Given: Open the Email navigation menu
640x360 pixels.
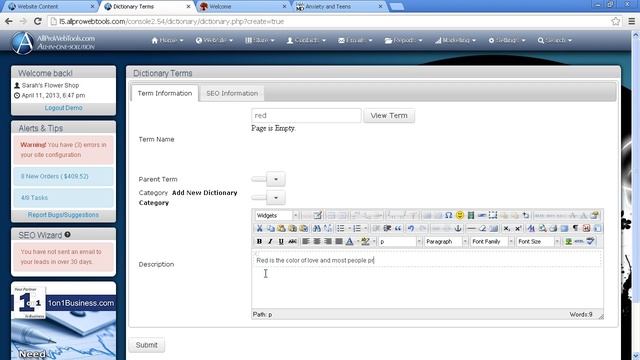Looking at the screenshot, I should [x=355, y=40].
